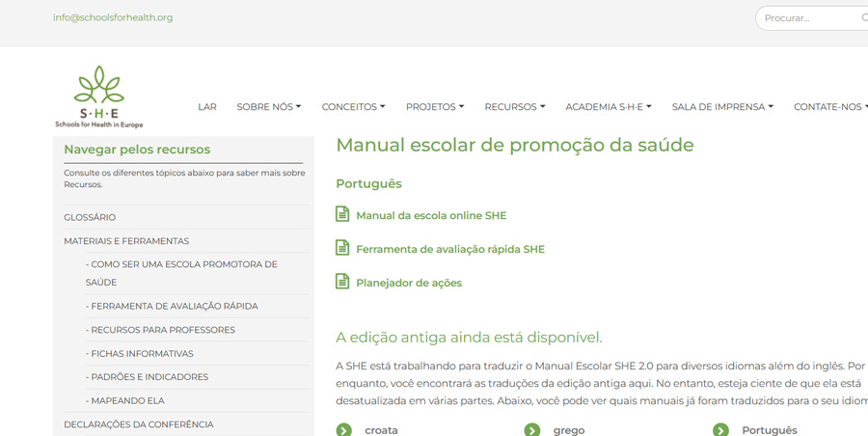Open the SALA DE IMPRENSA dropdown

(722, 107)
